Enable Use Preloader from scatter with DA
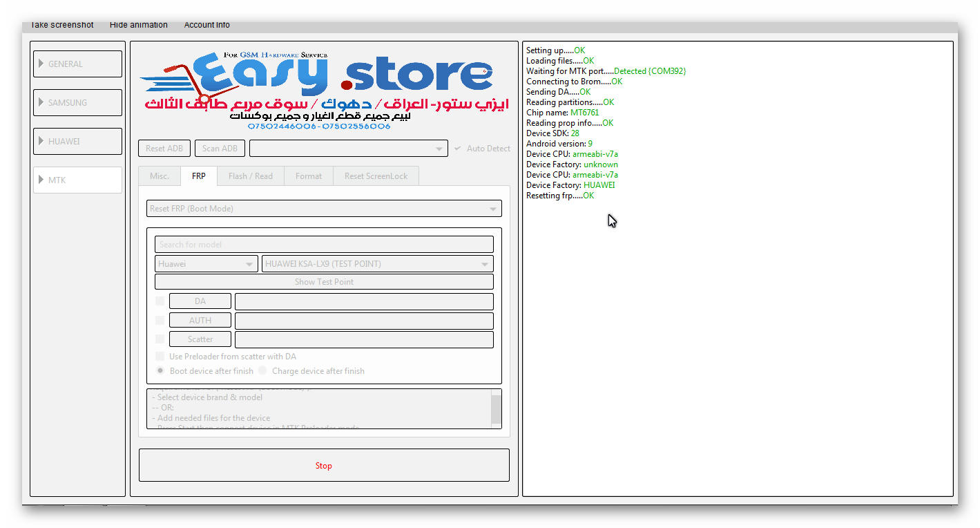Screen dimensions: 980x528 point(160,357)
